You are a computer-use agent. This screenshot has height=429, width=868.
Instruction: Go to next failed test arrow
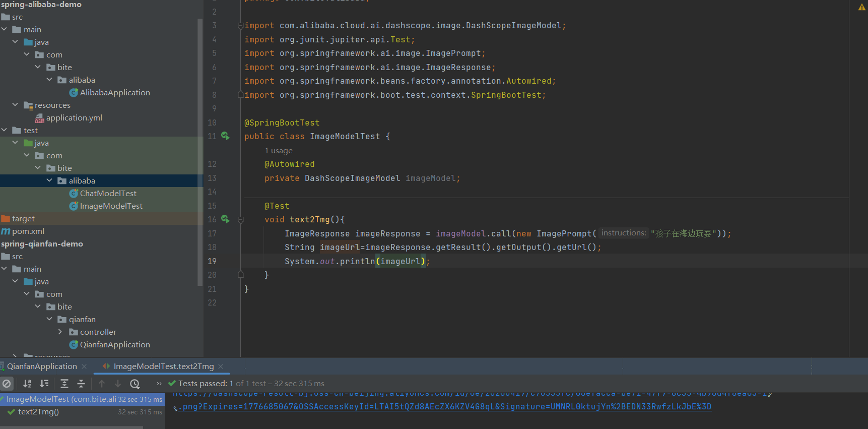[x=118, y=384]
